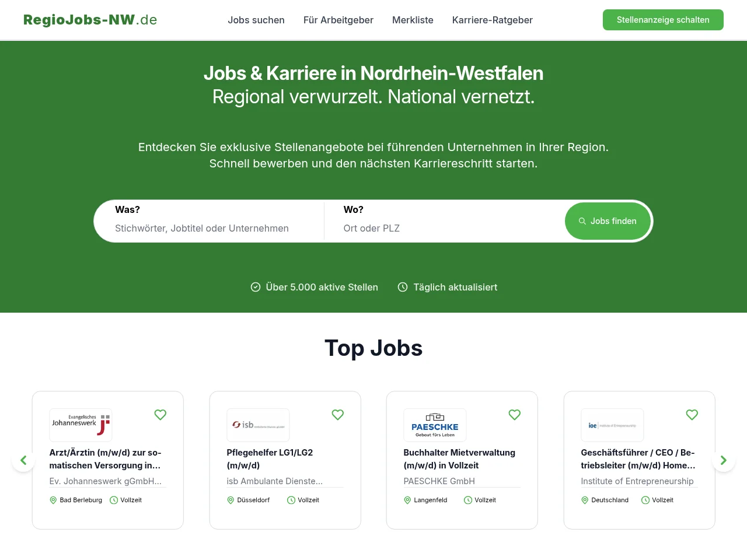Click the Bad Berleburg location pin icon
This screenshot has width=747, height=560.
[53, 501]
